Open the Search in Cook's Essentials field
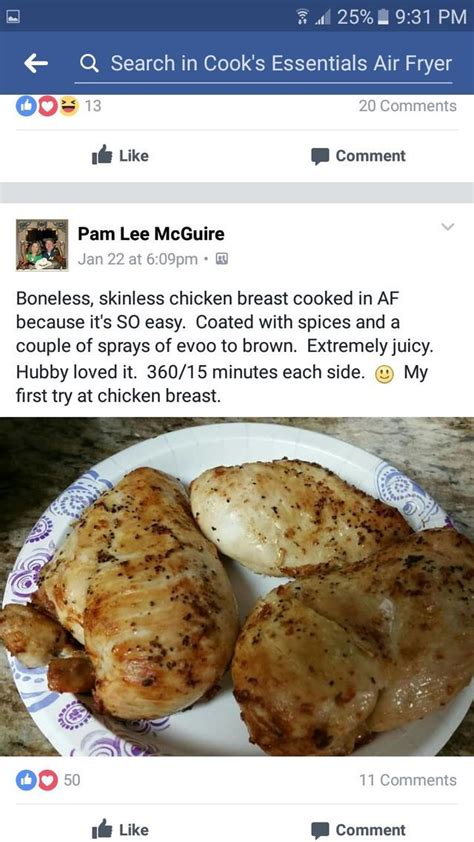The height and width of the screenshot is (842, 474). click(x=263, y=64)
